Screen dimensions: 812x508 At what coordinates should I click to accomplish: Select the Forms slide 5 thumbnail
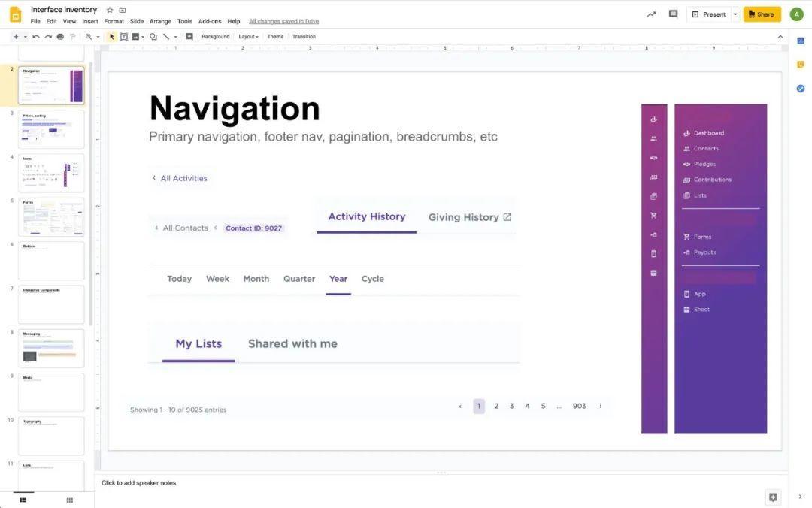point(51,217)
